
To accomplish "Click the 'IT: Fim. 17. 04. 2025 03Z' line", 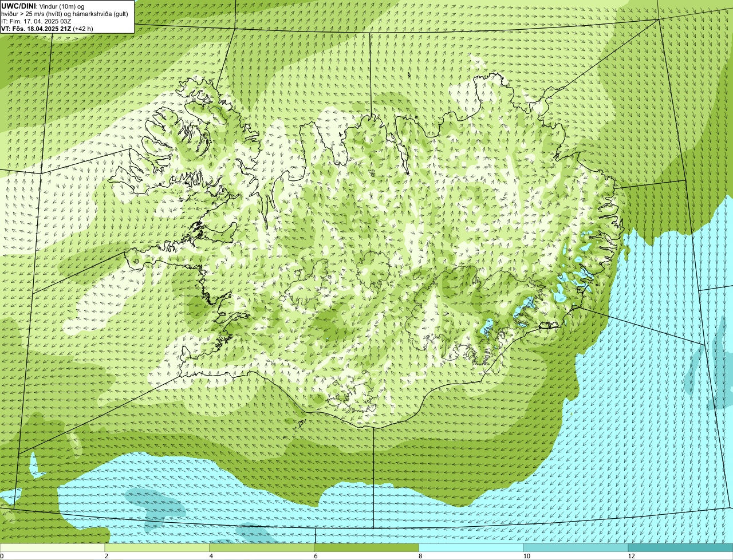I will coord(37,21).
